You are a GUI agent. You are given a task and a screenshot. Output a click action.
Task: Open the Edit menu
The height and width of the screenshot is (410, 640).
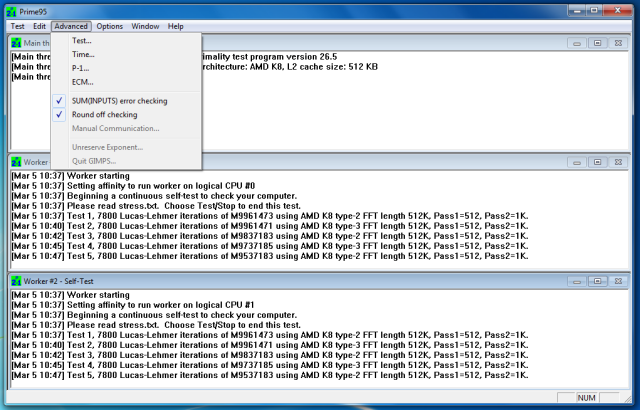[39, 27]
